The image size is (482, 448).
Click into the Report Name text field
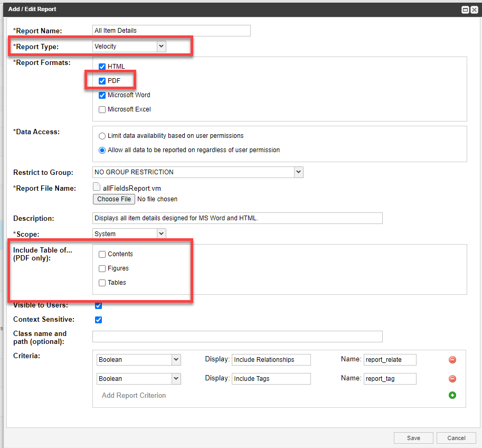pyautogui.click(x=172, y=31)
